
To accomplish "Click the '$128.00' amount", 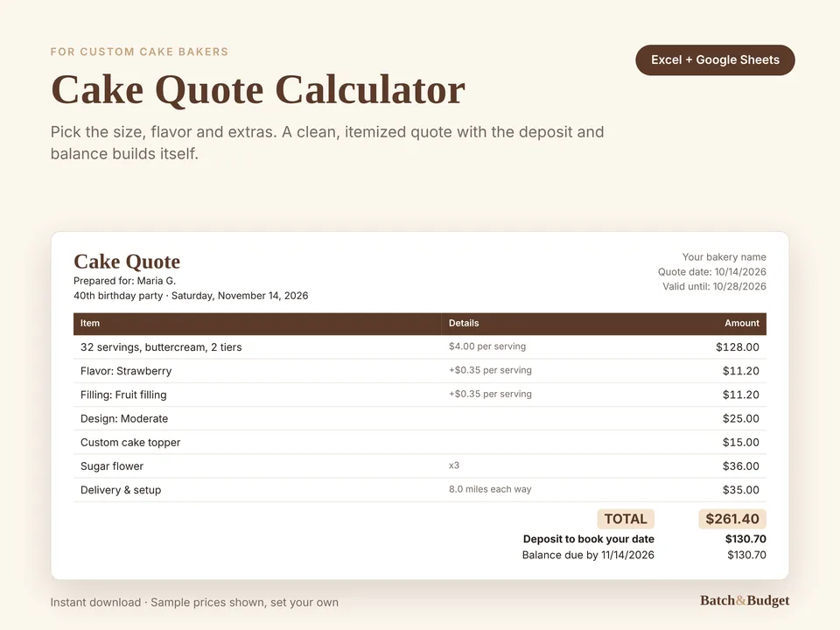I will tap(738, 347).
